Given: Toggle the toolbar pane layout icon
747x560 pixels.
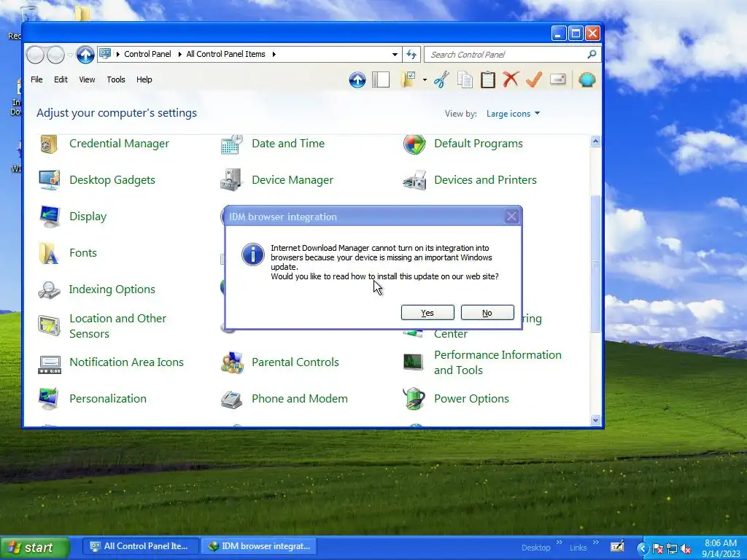Looking at the screenshot, I should pyautogui.click(x=381, y=80).
